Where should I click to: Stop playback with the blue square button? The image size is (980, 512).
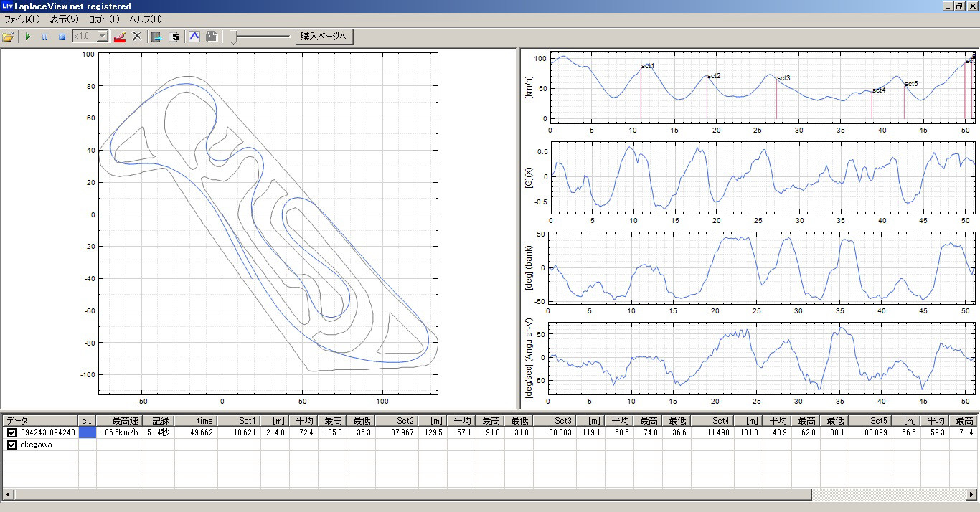(x=62, y=37)
